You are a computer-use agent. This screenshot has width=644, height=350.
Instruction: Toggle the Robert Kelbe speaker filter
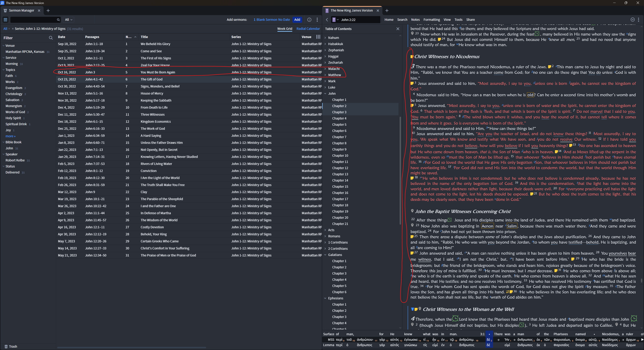click(x=15, y=160)
